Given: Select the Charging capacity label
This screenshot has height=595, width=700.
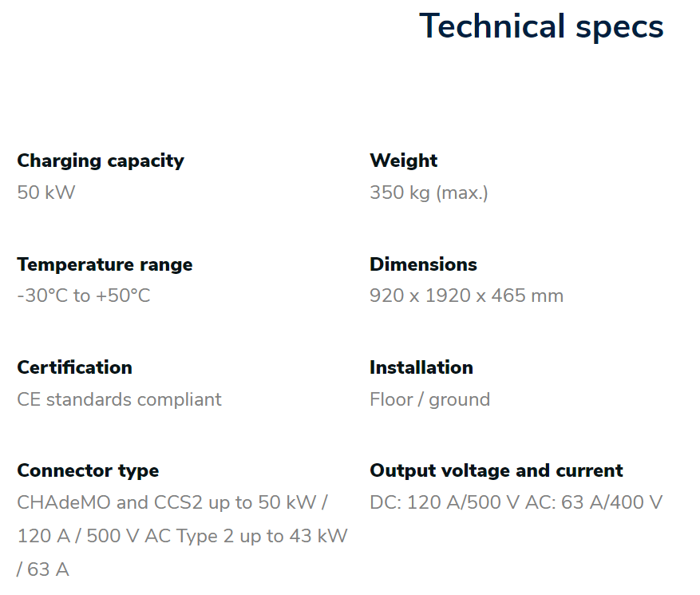Looking at the screenshot, I should 101,161.
